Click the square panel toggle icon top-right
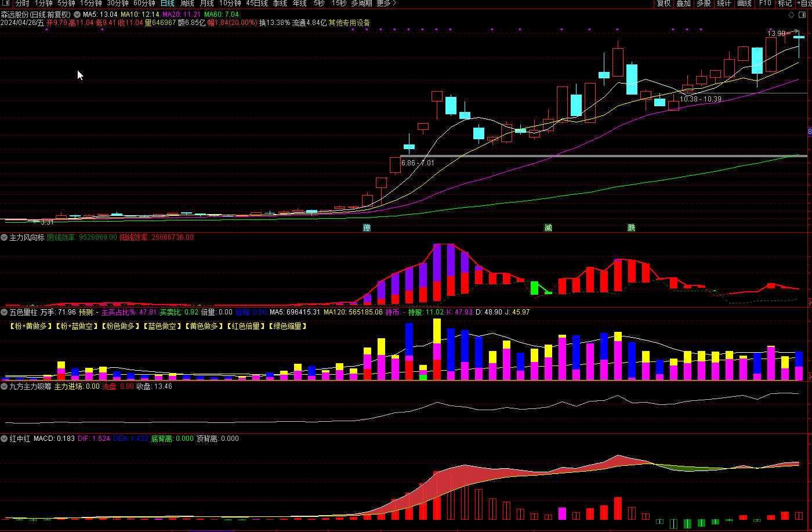 tap(803, 14)
